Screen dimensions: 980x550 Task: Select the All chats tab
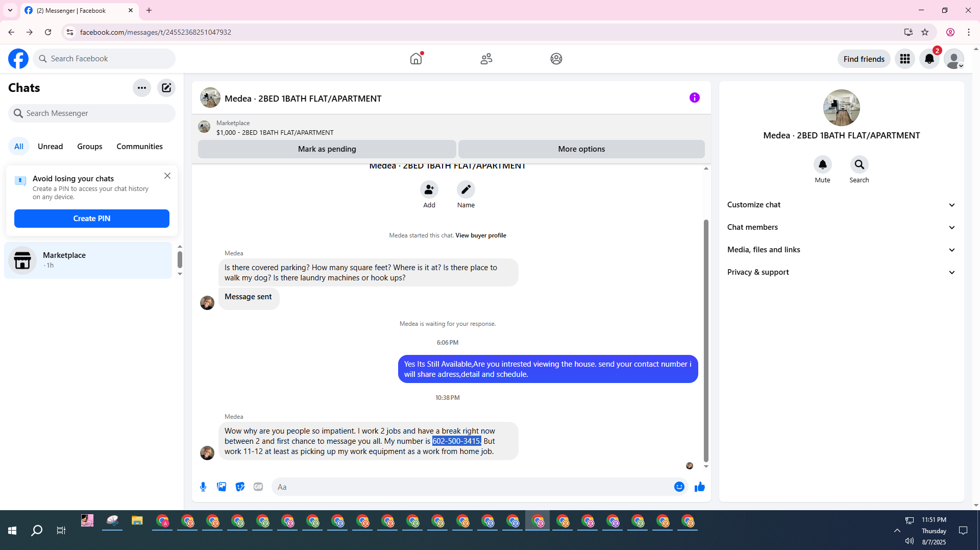click(19, 147)
